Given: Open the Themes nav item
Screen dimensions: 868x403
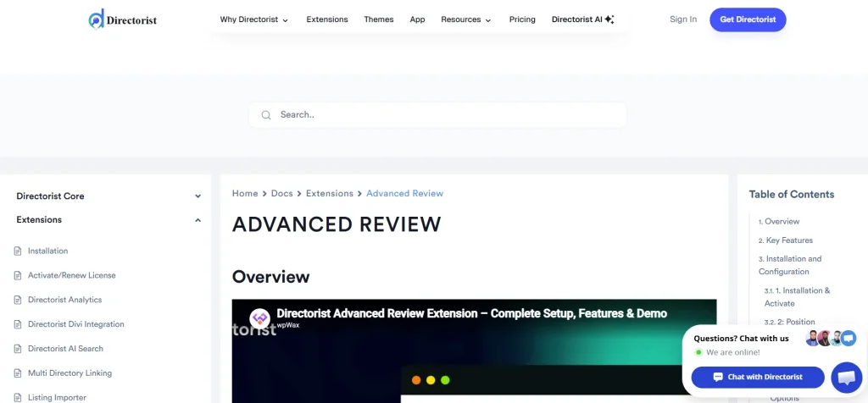Looking at the screenshot, I should click(379, 19).
